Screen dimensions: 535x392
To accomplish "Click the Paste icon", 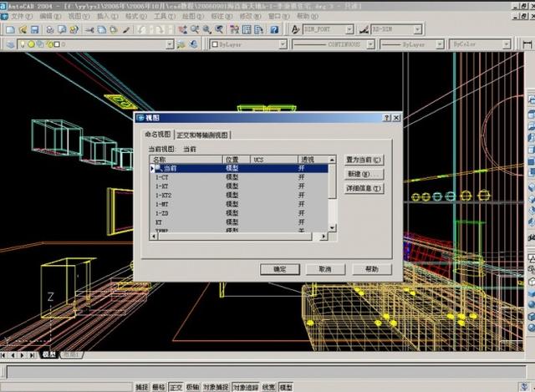I will [x=114, y=30].
